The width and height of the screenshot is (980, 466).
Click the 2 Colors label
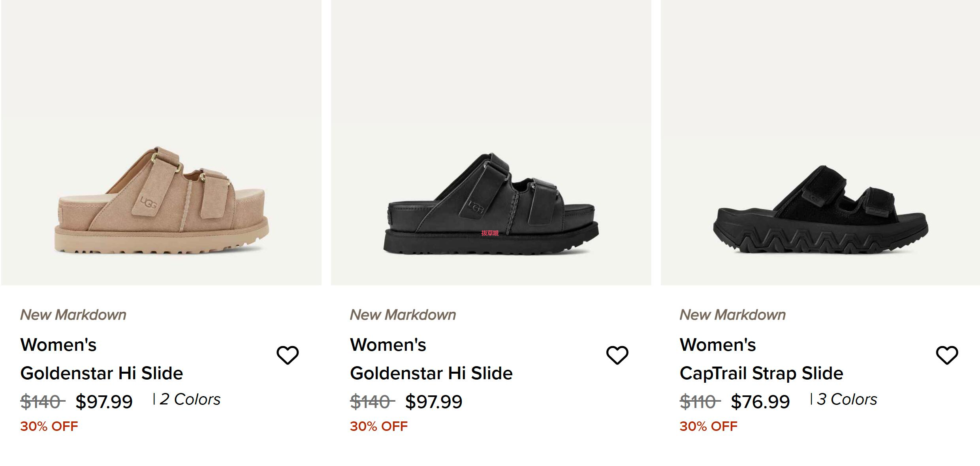point(190,399)
